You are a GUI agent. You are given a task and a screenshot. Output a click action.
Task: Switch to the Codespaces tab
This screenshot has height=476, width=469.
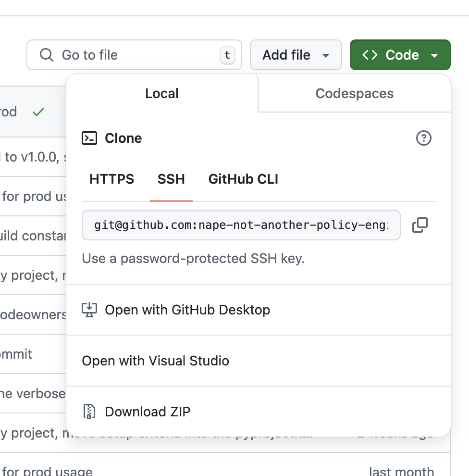(354, 93)
